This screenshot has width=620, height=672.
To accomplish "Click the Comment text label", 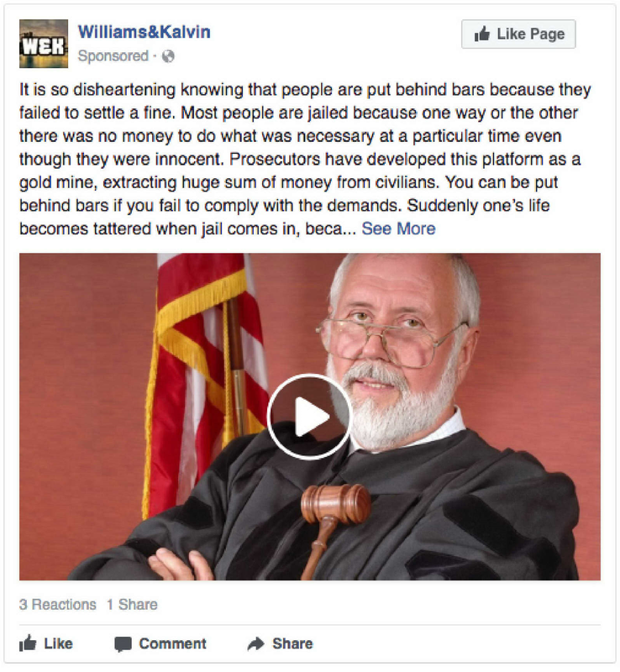I will pos(173,643).
